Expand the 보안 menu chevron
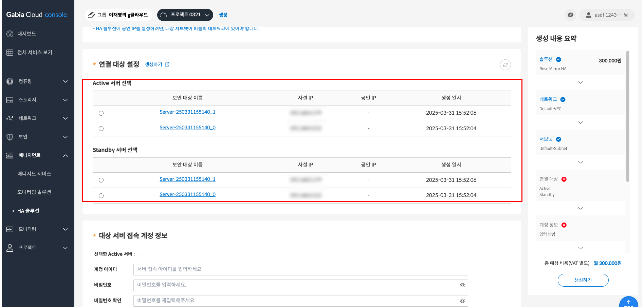644x307 pixels. (66, 137)
